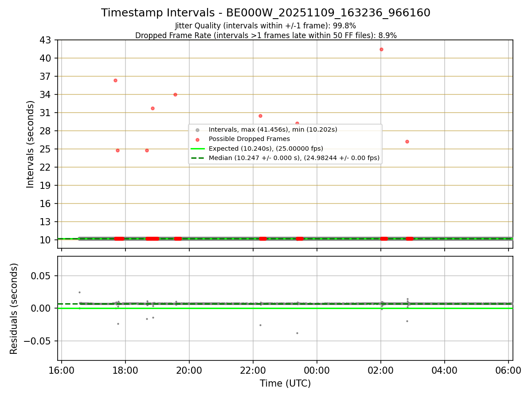The width and height of the screenshot is (532, 399).
Task: Click the lowest residual point near -0.04
Action: 297,333
